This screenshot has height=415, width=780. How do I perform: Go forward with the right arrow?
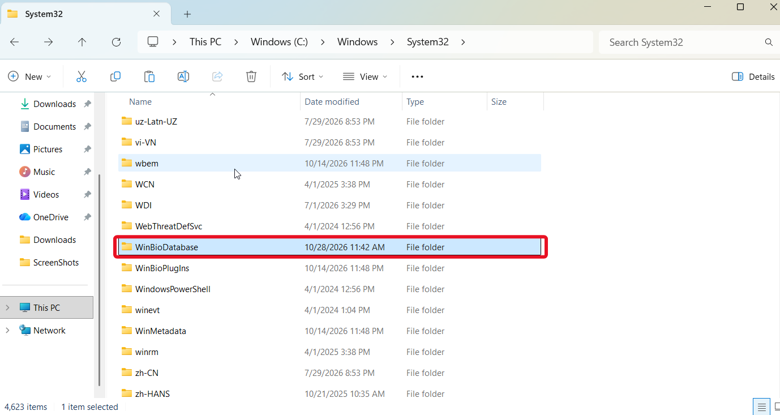point(48,42)
